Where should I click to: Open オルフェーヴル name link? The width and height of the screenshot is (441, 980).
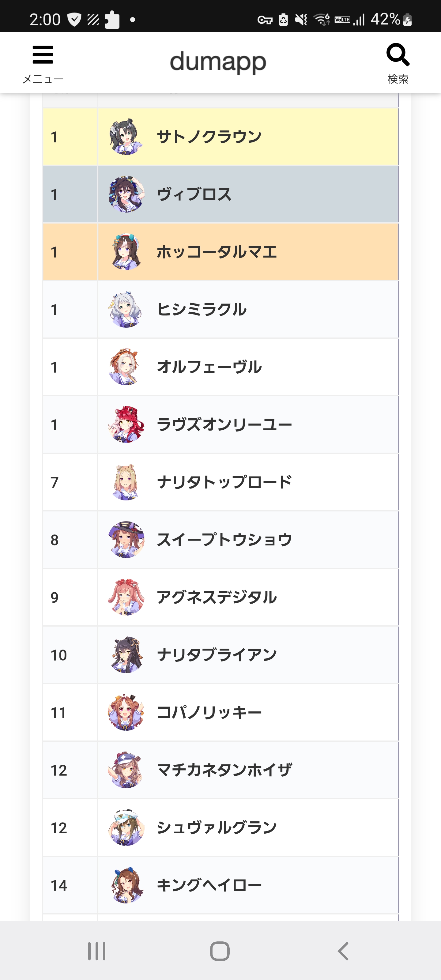coord(209,367)
